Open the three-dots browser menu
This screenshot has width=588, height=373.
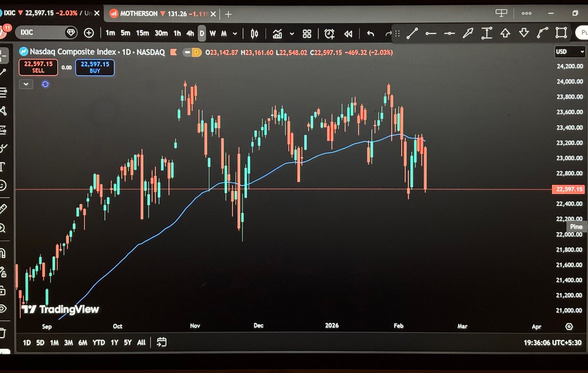527,13
